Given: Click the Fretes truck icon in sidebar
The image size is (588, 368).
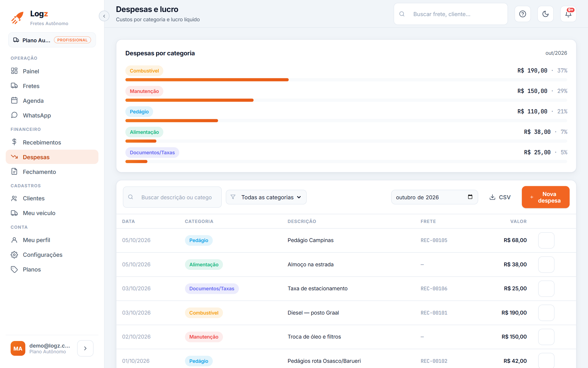Looking at the screenshot, I should (x=14, y=86).
